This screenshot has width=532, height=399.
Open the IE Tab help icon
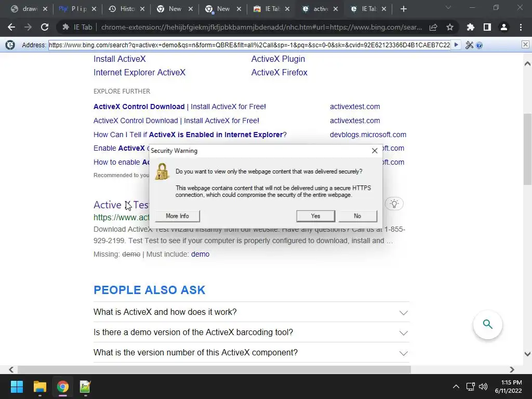479,45
